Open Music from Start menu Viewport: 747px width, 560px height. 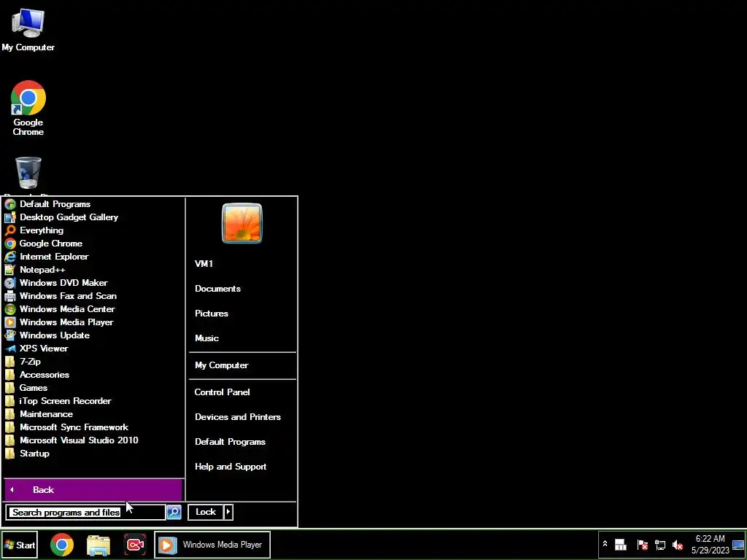tap(242, 338)
